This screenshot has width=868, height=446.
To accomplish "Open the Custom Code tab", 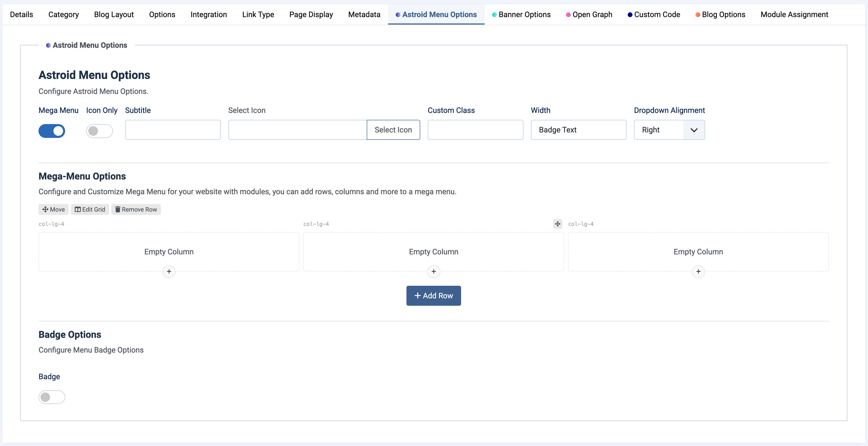I will click(654, 15).
